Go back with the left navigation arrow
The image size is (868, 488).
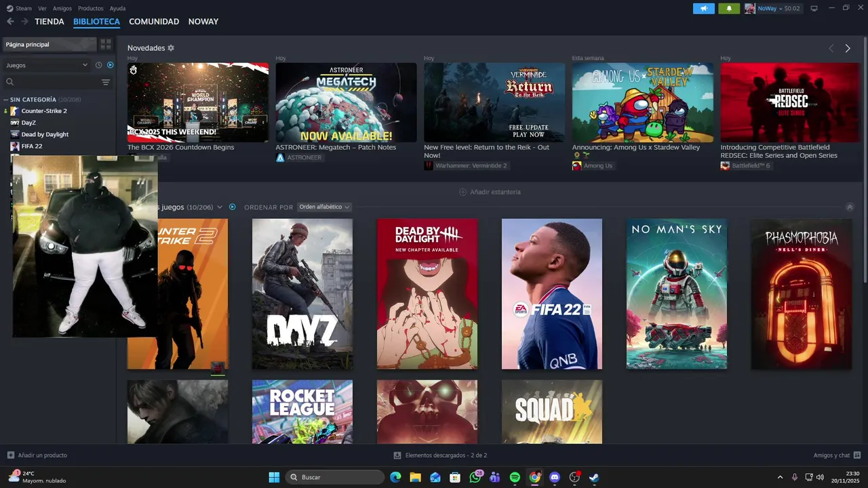click(10, 22)
